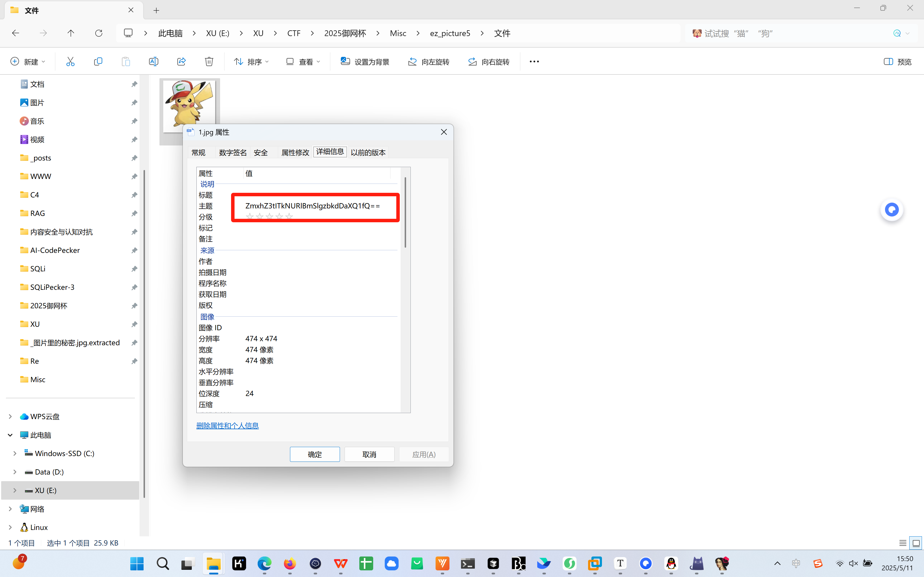Screen dimensions: 924x577
Task: Open Microsoft Edge from the taskbar
Action: (x=264, y=563)
